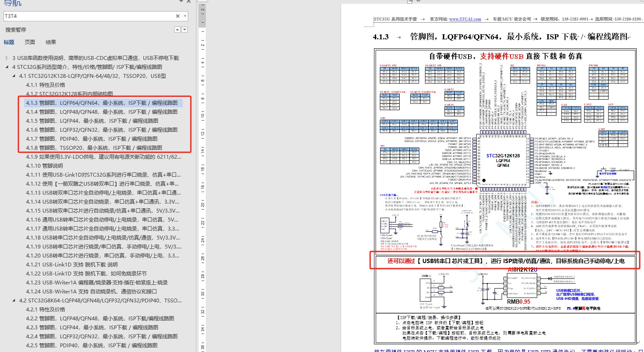Go to 4.1.24 USB-Writer1A 自动烧录机 heading
This screenshot has height=352, width=644.
pos(91,292)
